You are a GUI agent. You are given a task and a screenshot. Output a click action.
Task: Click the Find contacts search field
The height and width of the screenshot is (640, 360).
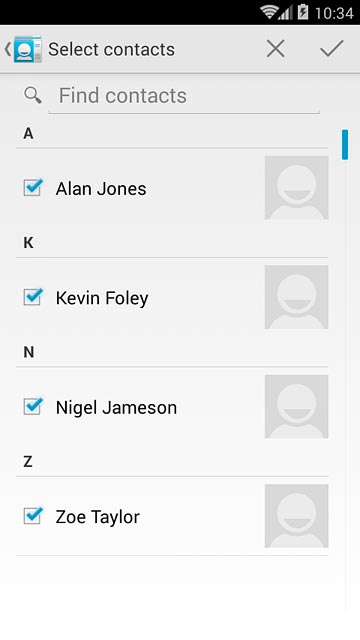184,96
